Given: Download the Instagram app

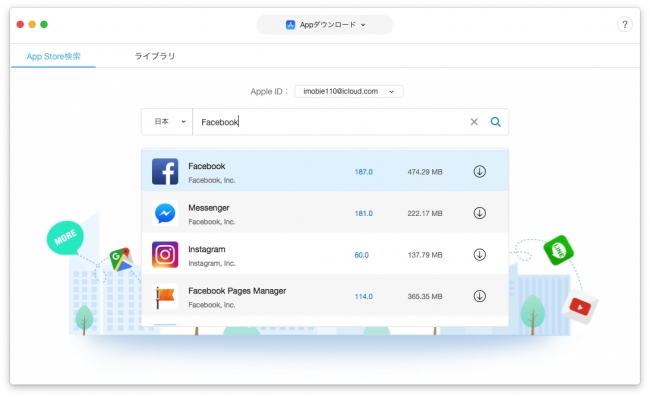Looking at the screenshot, I should click(x=479, y=254).
